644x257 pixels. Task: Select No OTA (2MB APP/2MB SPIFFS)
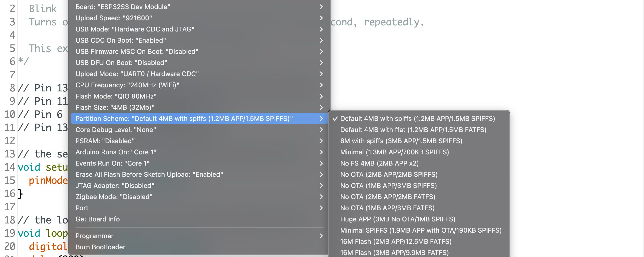pos(389,174)
